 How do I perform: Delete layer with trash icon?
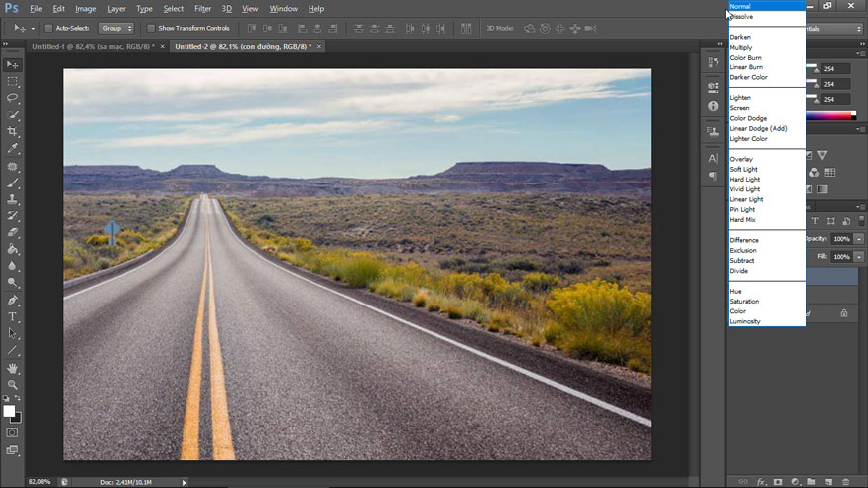coord(845,482)
